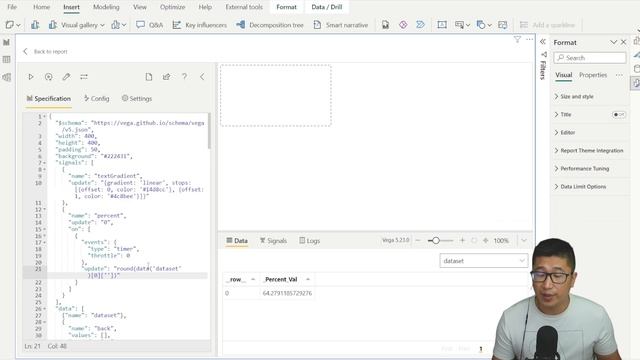Open the Visual gallery dropdown
This screenshot has width=640, height=360.
(77, 25)
